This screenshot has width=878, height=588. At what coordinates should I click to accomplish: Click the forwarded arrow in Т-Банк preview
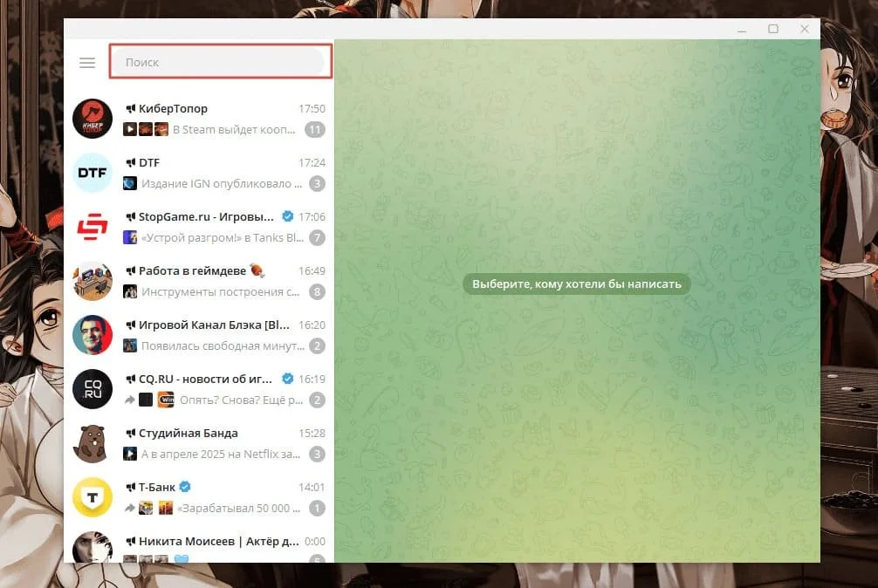tap(129, 508)
